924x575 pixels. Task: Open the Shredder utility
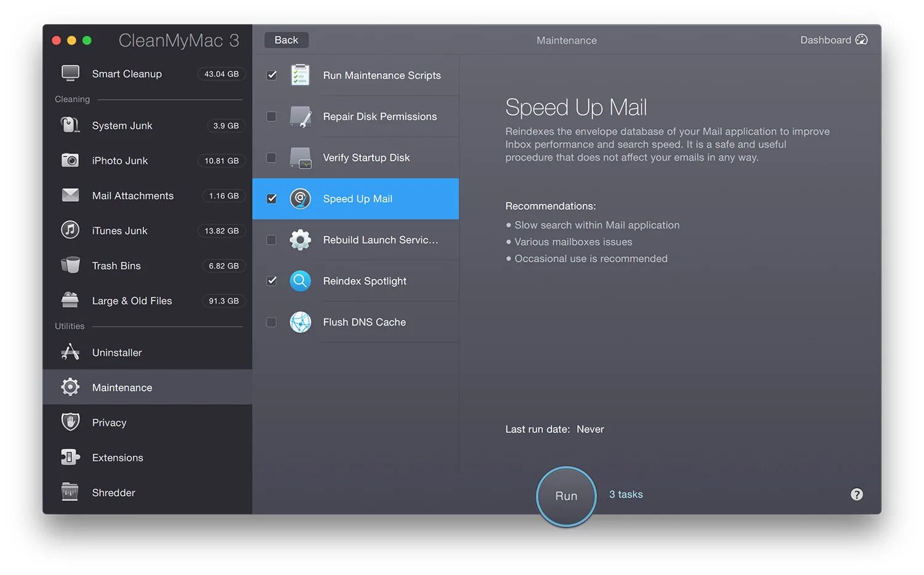pos(147,493)
